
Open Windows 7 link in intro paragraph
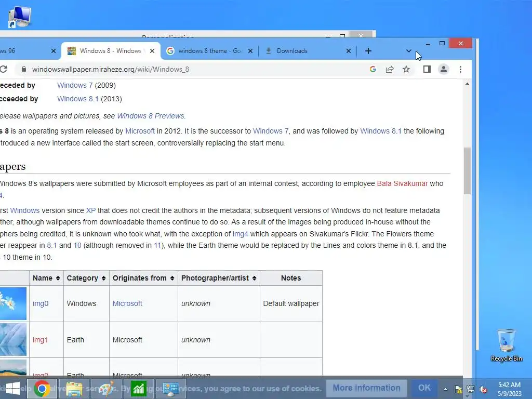271,131
